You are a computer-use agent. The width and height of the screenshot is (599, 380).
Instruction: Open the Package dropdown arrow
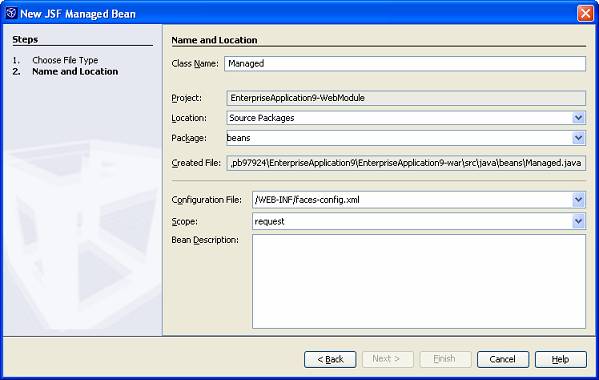[578, 138]
